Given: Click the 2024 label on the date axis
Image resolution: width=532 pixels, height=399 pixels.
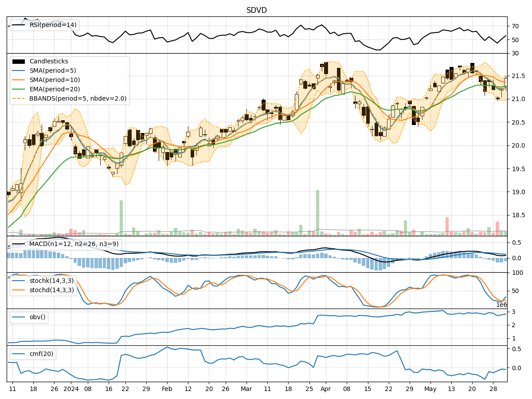Looking at the screenshot, I should (x=71, y=389).
